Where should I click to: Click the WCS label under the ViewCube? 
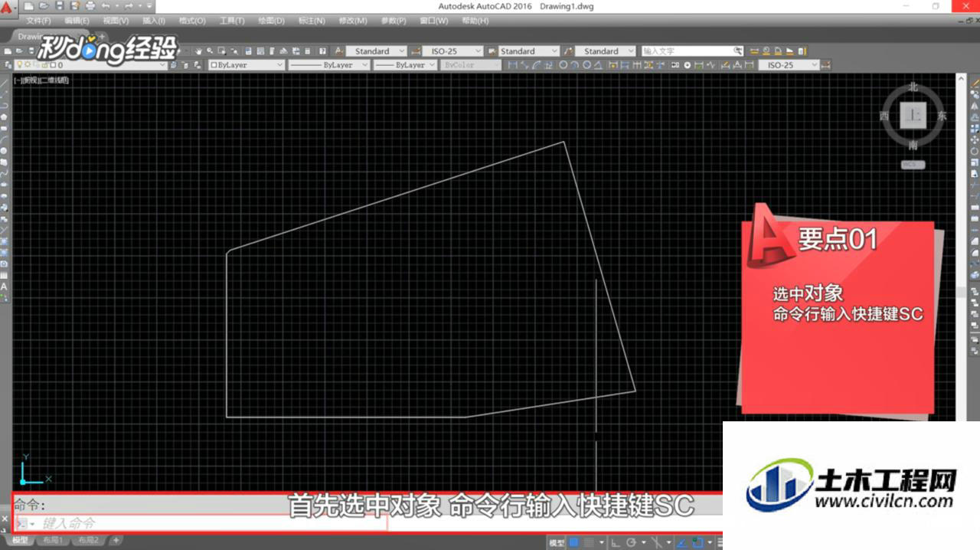[913, 165]
